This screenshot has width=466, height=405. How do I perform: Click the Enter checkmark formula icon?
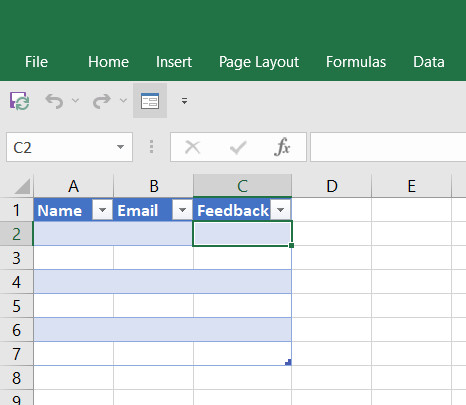pyautogui.click(x=238, y=147)
